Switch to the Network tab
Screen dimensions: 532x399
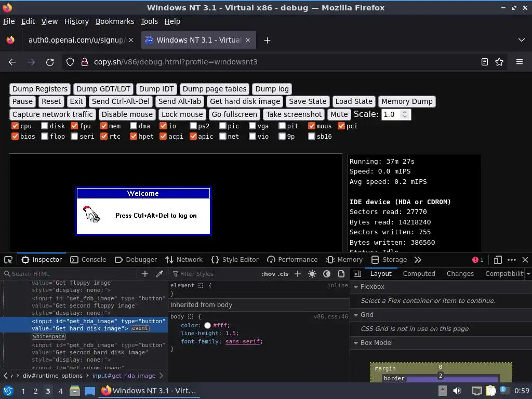pos(184,260)
